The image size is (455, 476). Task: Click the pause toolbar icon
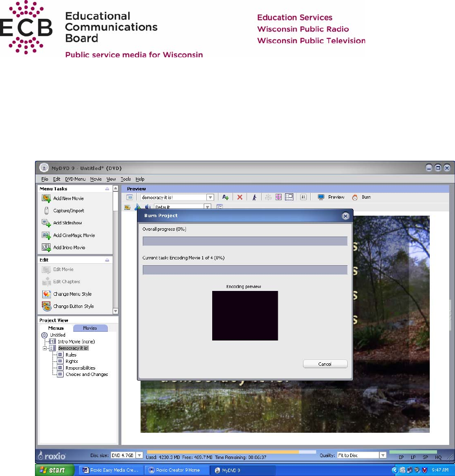click(303, 197)
